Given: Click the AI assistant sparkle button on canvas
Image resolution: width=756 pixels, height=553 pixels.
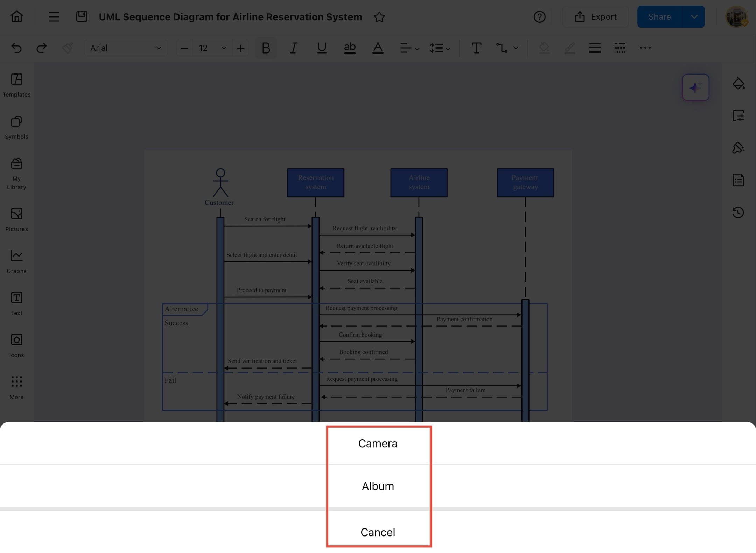Looking at the screenshot, I should click(695, 87).
